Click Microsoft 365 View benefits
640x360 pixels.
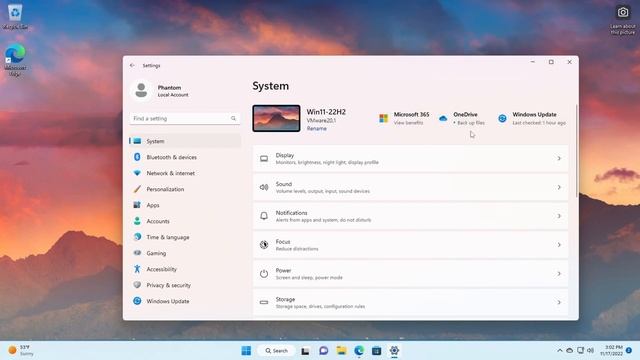tap(408, 122)
